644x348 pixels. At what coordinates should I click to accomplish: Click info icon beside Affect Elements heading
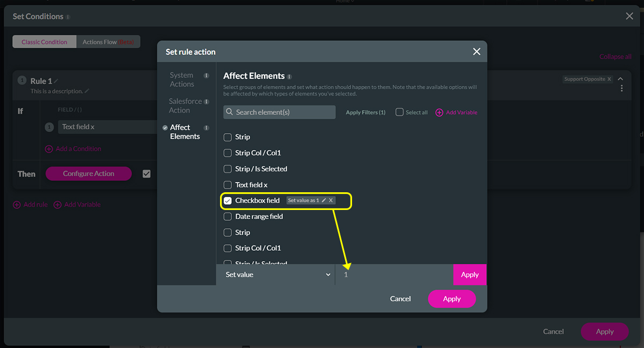[x=289, y=76]
